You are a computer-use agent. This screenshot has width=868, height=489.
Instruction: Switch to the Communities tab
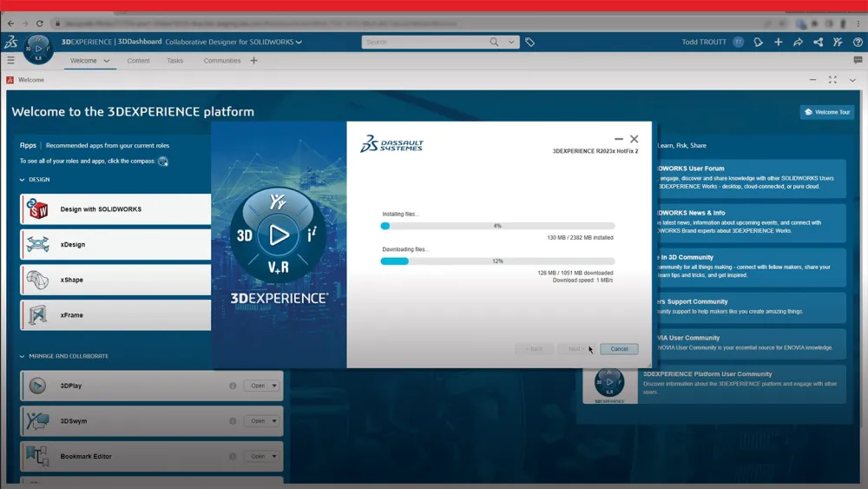222,61
